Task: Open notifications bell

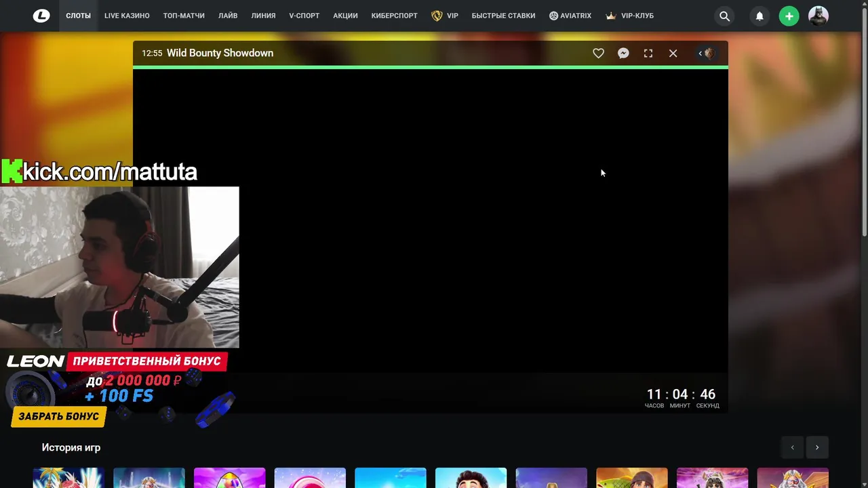Action: [759, 16]
